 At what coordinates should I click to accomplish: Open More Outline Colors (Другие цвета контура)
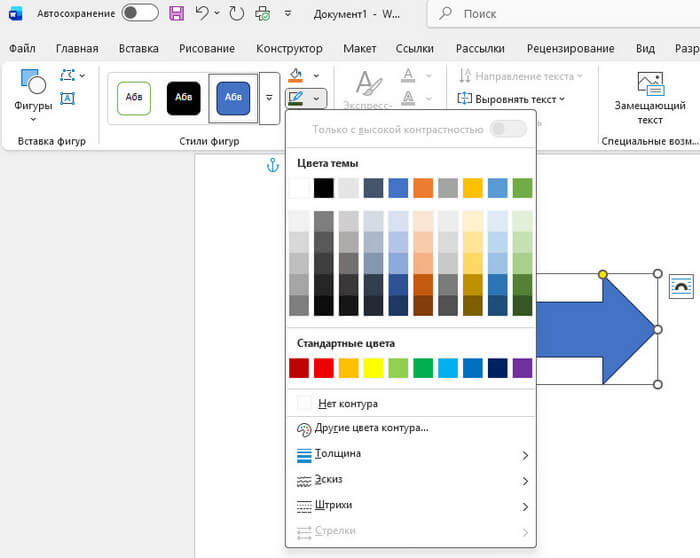(x=371, y=428)
